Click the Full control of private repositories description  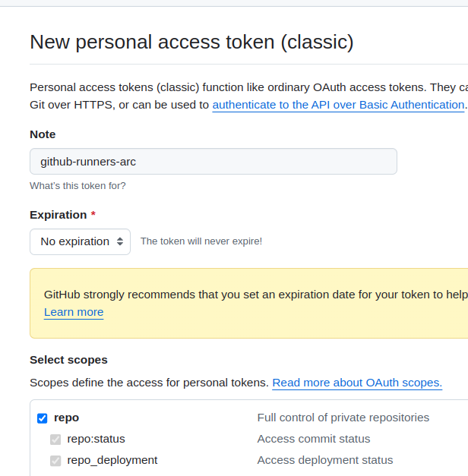click(x=343, y=418)
